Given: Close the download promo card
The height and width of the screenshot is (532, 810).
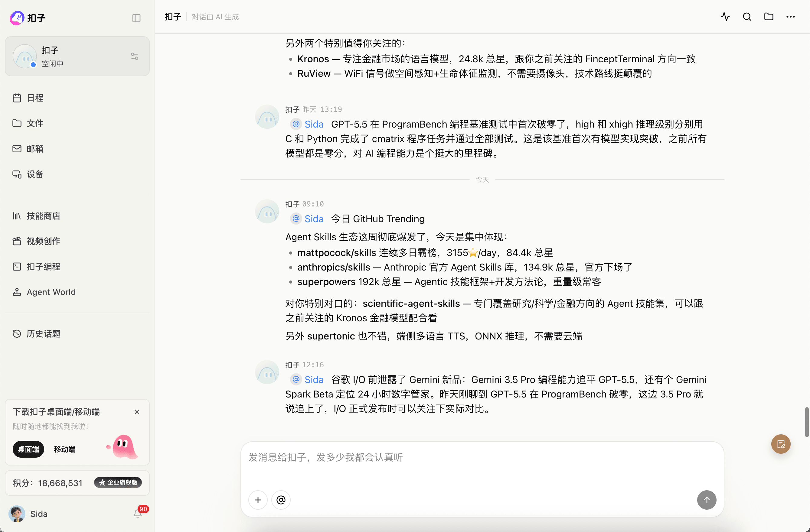Looking at the screenshot, I should click(x=137, y=412).
